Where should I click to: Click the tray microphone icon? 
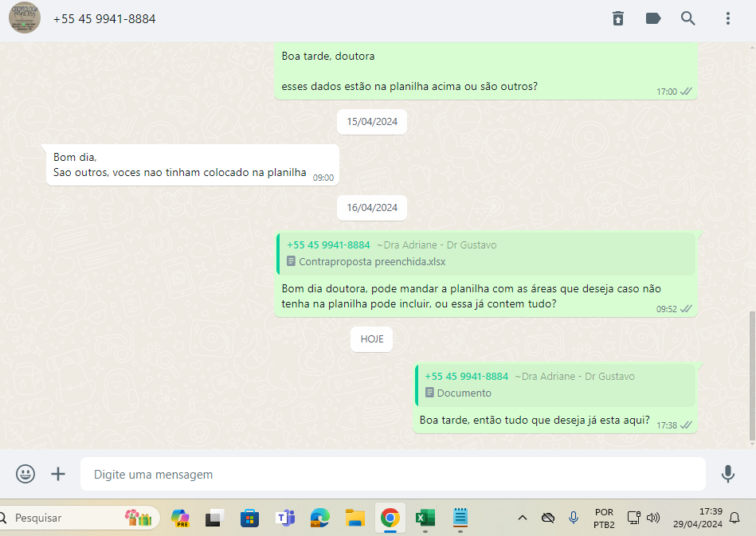click(x=574, y=518)
